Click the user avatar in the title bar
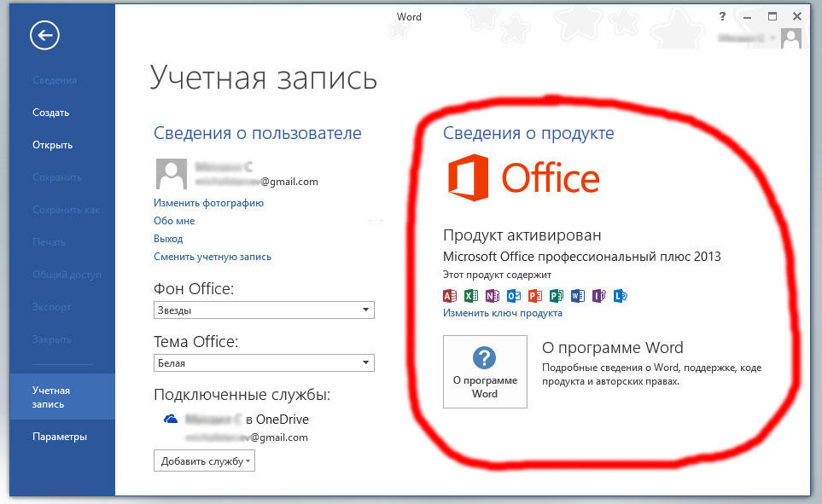The width and height of the screenshot is (822, 504). coord(791,38)
